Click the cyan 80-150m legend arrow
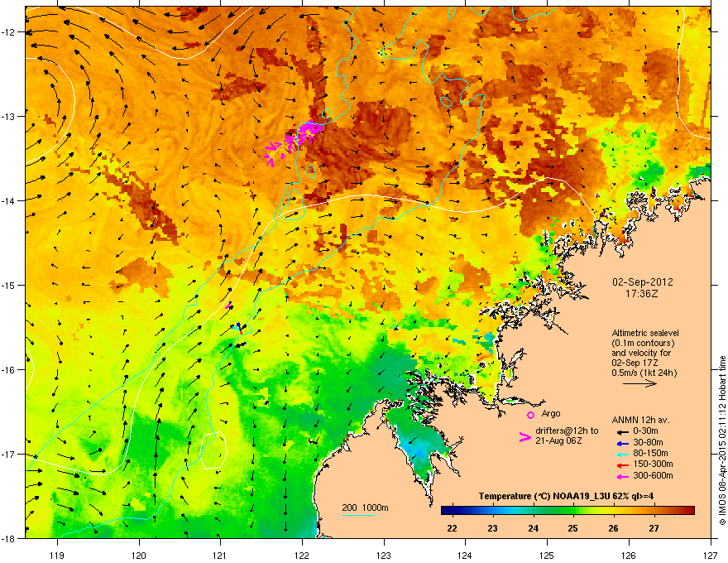Image resolution: width=728 pixels, height=563 pixels. [622, 454]
